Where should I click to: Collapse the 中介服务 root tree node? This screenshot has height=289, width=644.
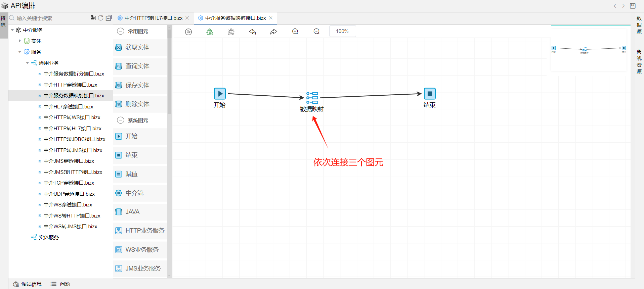pyautogui.click(x=12, y=30)
